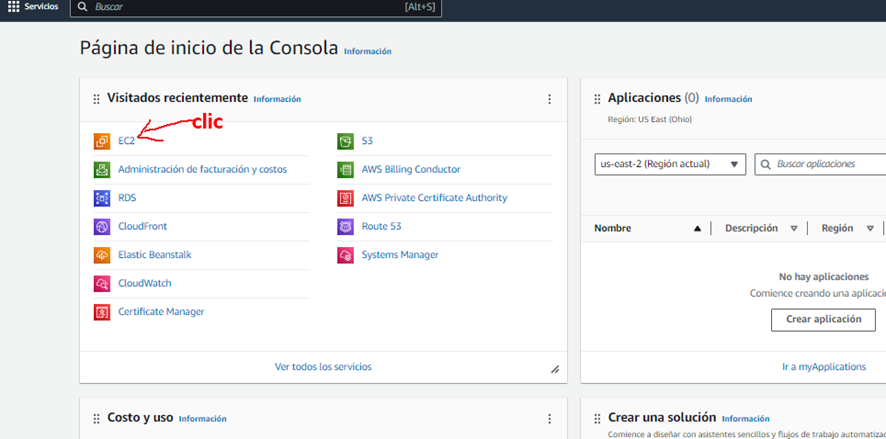
Task: Open the Elastic Beanstalk link
Action: pos(155,255)
